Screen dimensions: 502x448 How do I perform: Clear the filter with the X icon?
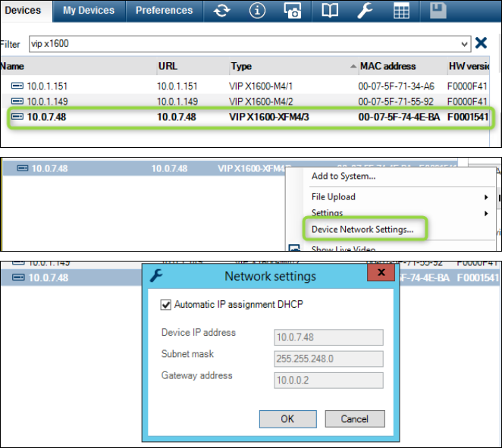tap(481, 43)
